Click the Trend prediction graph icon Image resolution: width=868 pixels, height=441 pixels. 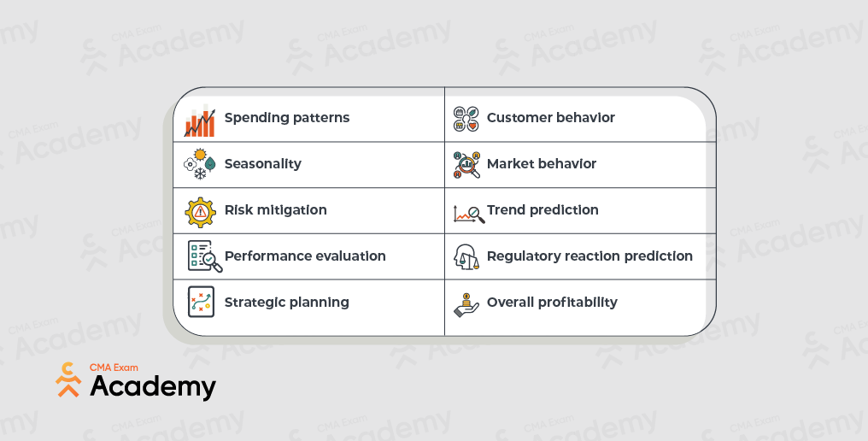469,214
